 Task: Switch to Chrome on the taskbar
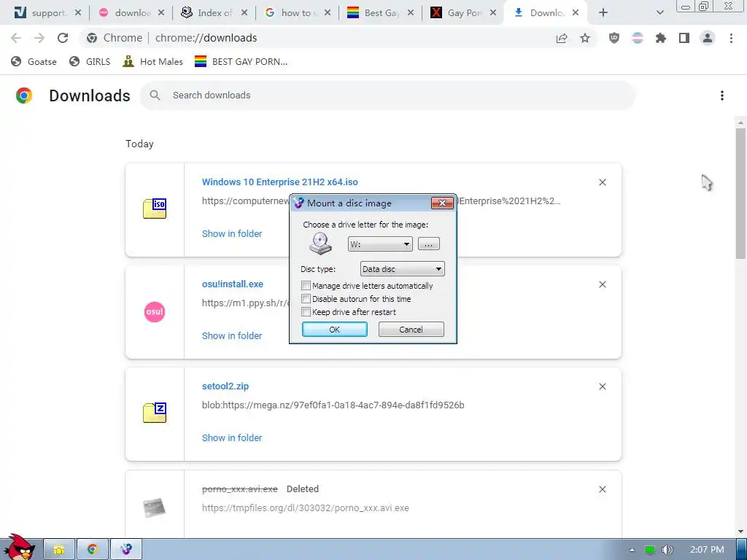pyautogui.click(x=93, y=550)
